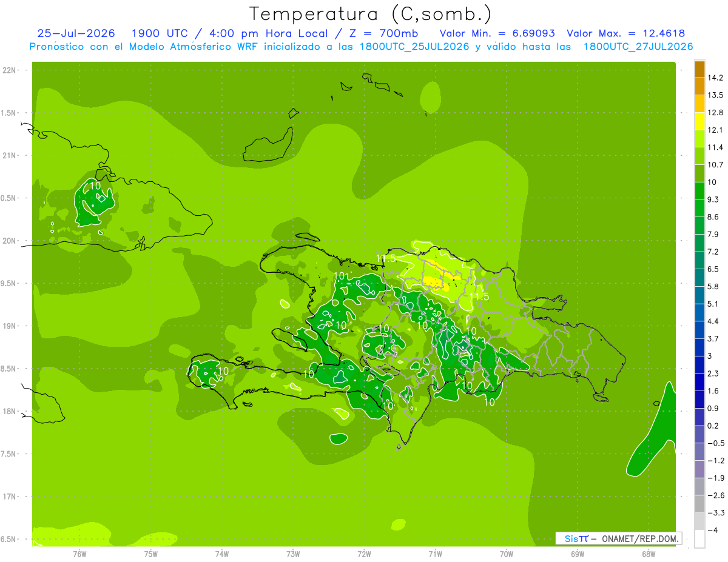Click the "-2.6" colorbar legend label
This screenshot has height=562, width=728.
(x=715, y=495)
